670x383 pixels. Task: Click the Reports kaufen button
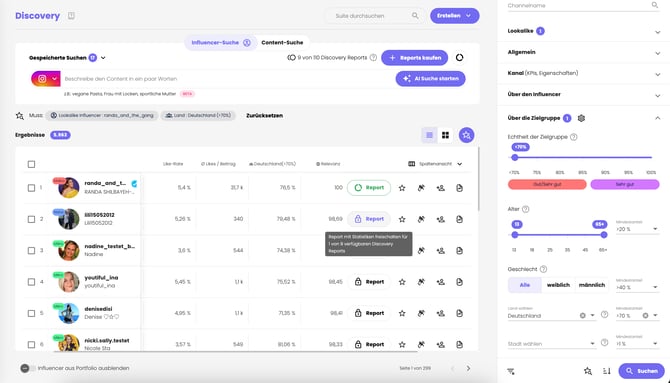(414, 58)
